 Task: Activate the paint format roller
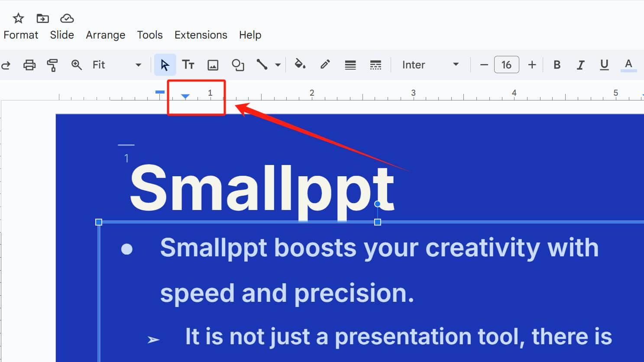coord(52,65)
